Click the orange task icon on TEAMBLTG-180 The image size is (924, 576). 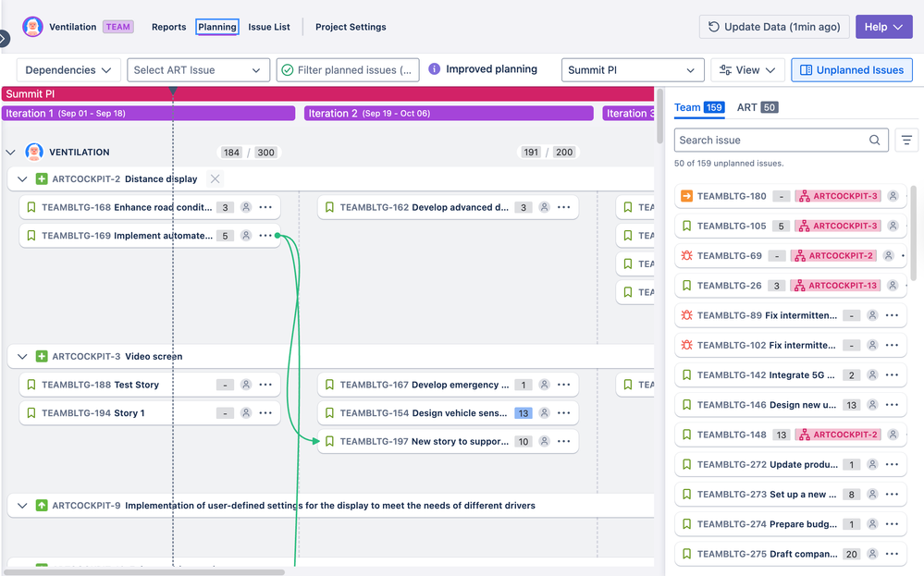[x=685, y=196]
